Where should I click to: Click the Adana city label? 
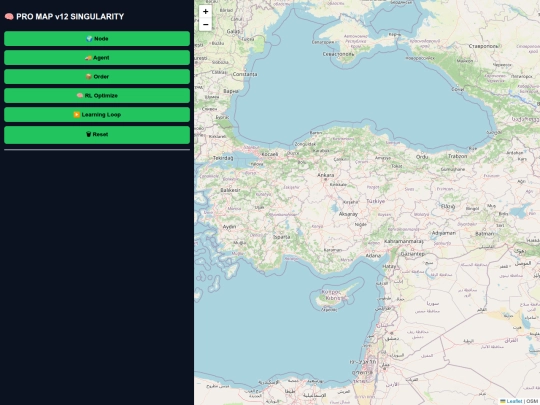pos(373,256)
